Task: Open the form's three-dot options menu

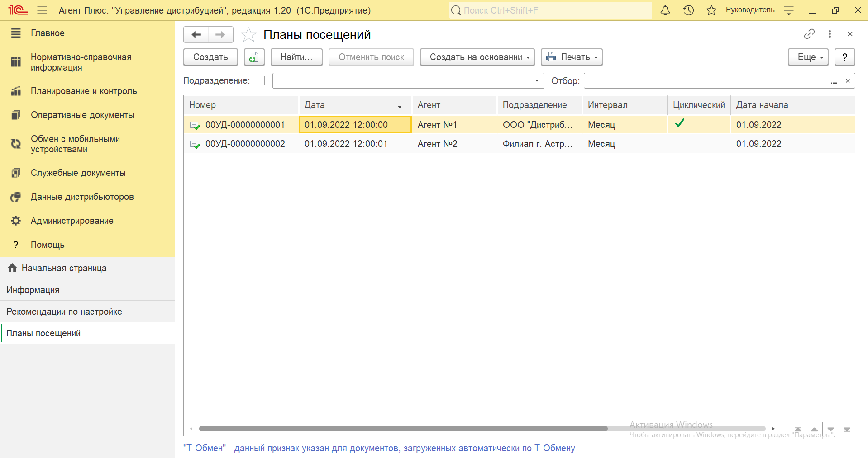Action: pos(830,34)
